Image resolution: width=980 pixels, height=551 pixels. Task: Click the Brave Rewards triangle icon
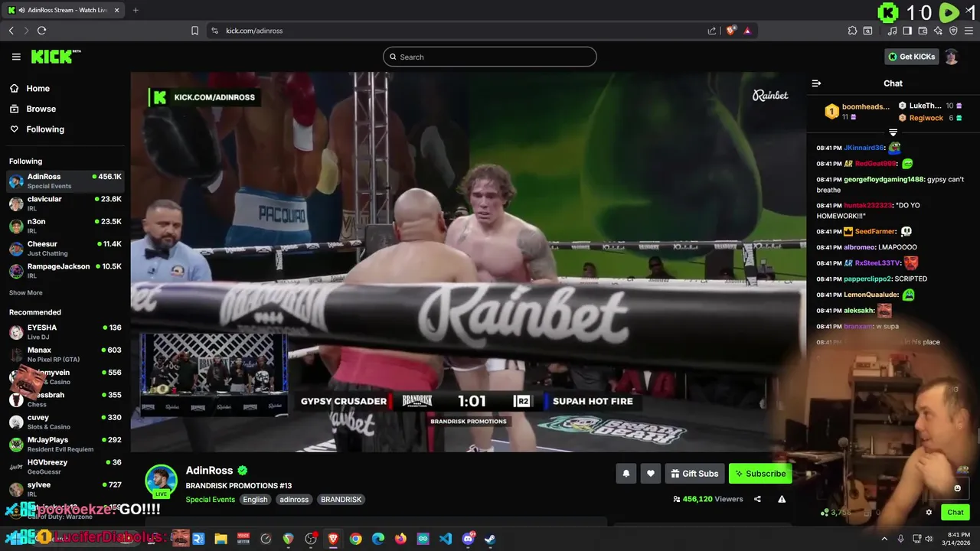tap(747, 31)
